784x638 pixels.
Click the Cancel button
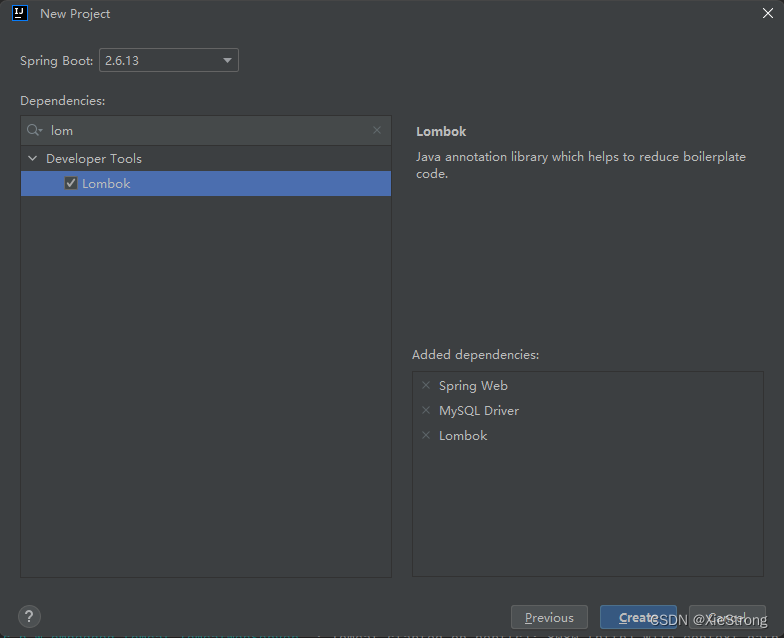pos(727,618)
